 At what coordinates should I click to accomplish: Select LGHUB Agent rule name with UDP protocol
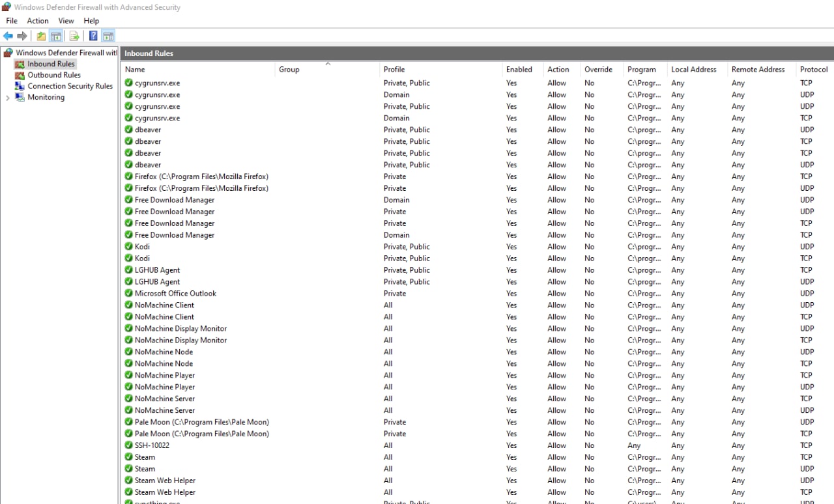pyautogui.click(x=157, y=282)
